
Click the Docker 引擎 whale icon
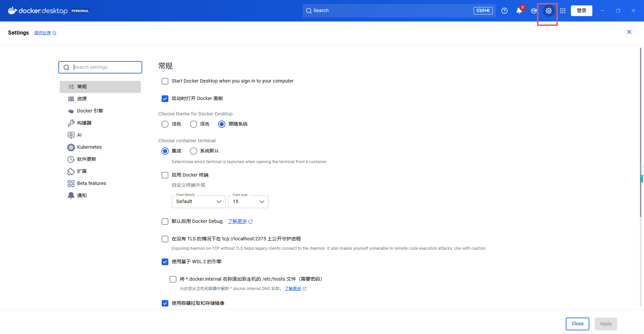71,111
